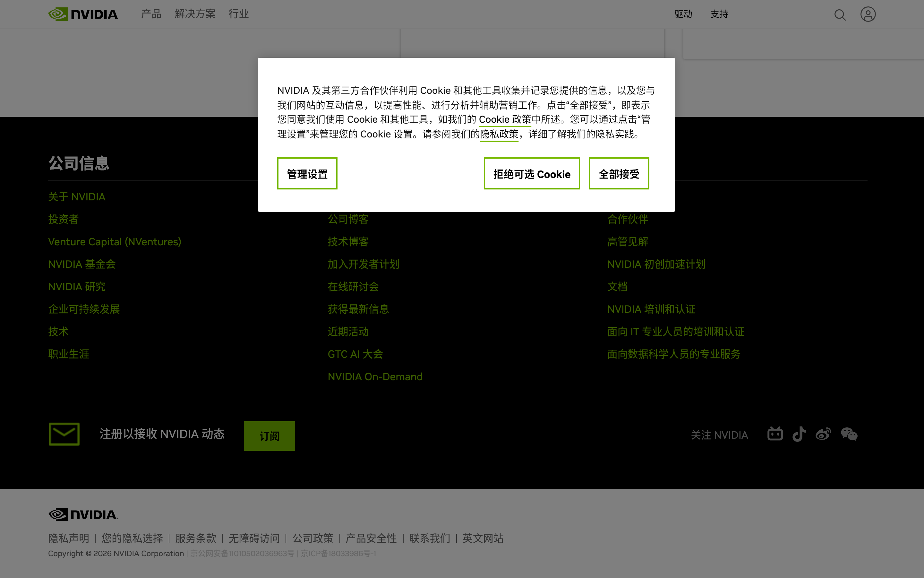924x578 pixels.
Task: Click 拒绝可选 Cookie button
Action: [532, 173]
